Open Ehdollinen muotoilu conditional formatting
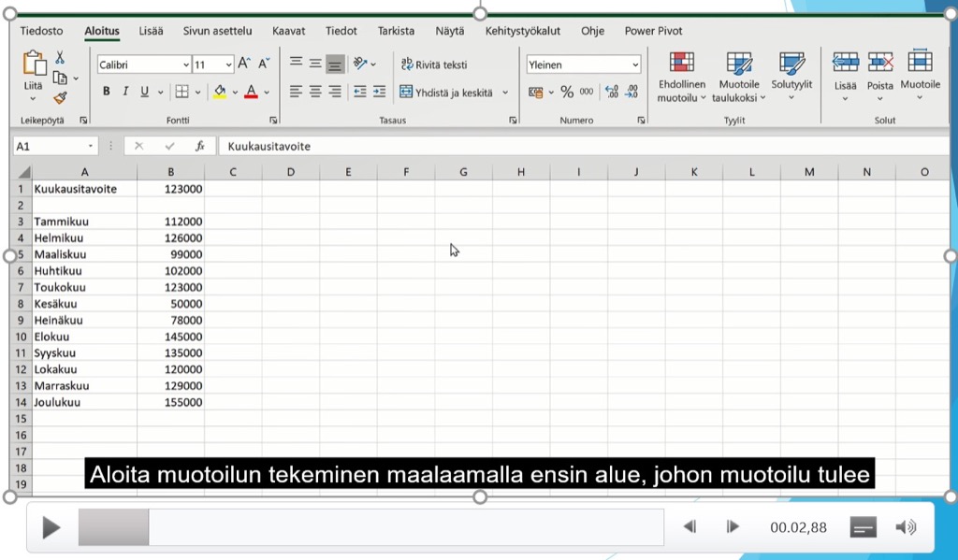 (682, 77)
